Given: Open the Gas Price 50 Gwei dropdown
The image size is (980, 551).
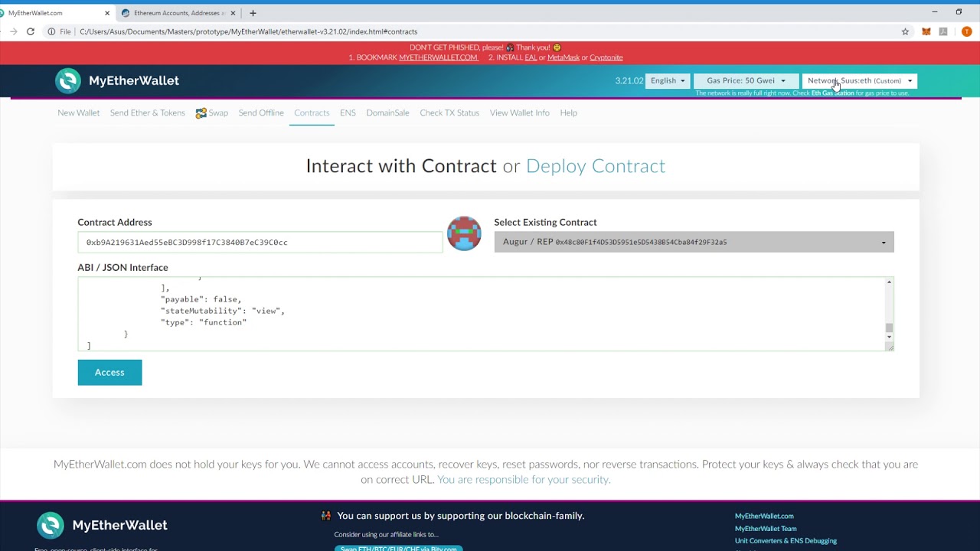Looking at the screenshot, I should (x=746, y=80).
